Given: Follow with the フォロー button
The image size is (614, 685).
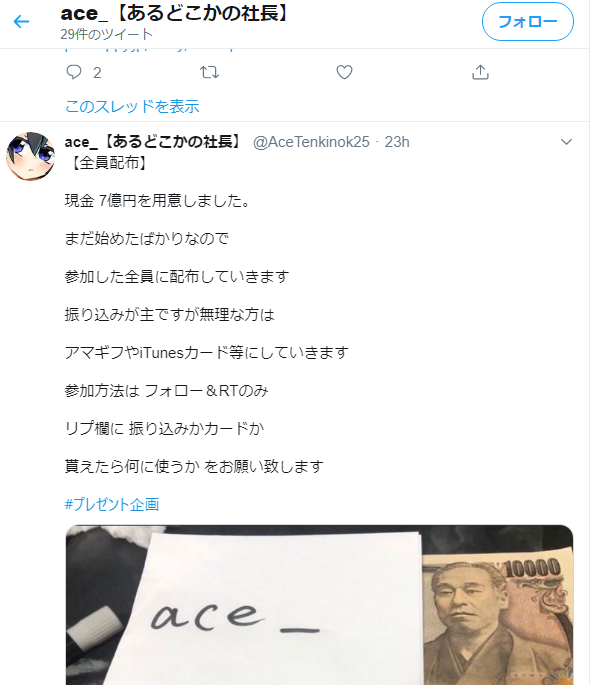Looking at the screenshot, I should [x=527, y=21].
